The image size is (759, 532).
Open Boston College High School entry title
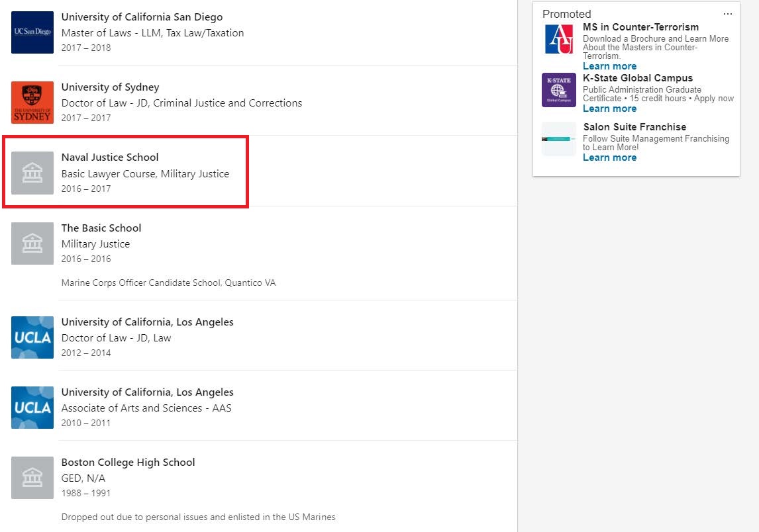pos(128,463)
